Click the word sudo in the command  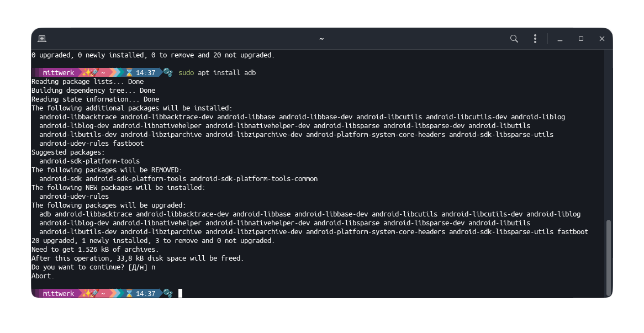[186, 73]
